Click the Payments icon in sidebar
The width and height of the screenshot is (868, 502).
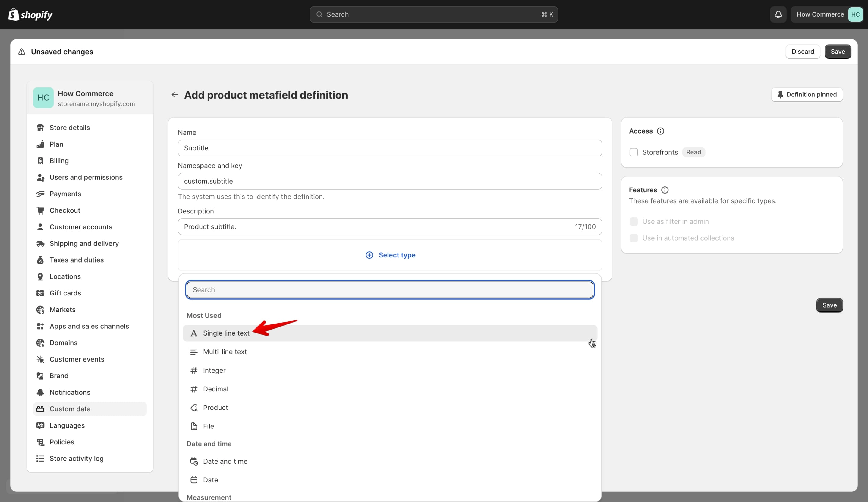coord(40,194)
